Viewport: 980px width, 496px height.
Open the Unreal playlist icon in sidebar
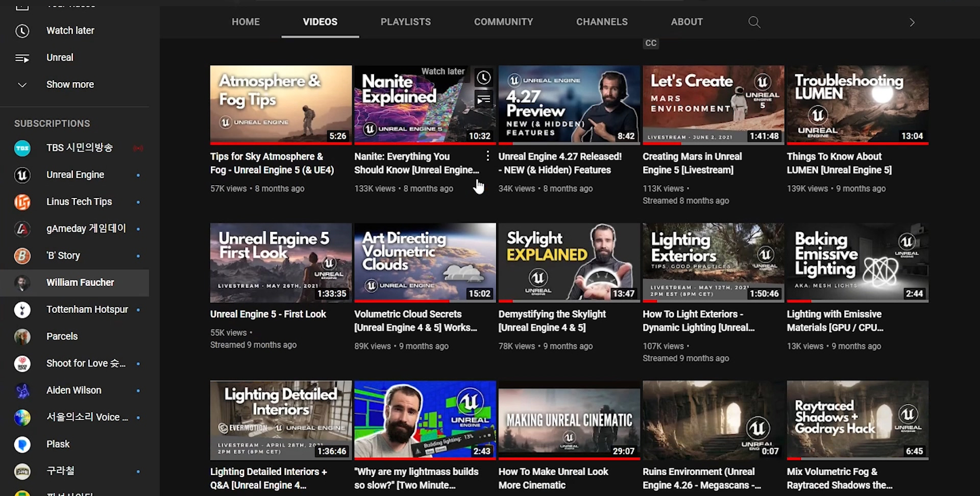coord(22,58)
